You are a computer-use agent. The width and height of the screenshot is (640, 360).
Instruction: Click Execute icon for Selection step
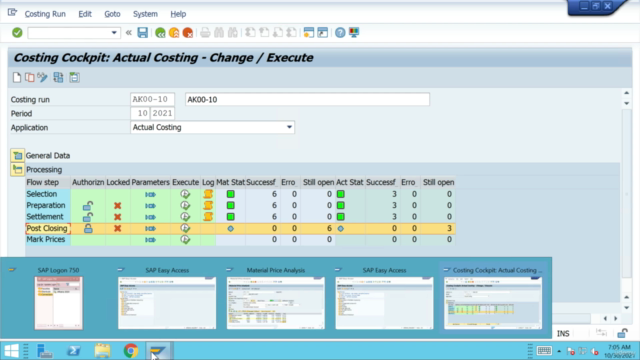[x=185, y=194]
